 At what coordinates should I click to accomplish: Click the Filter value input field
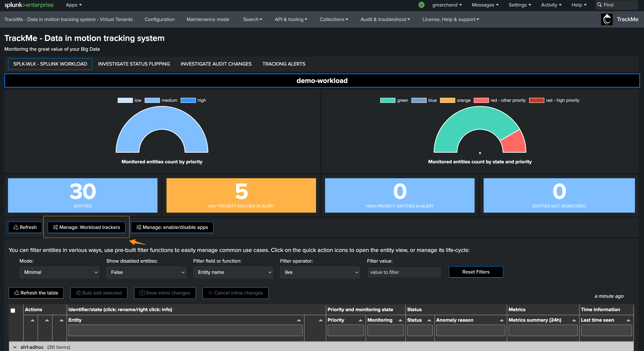point(404,272)
